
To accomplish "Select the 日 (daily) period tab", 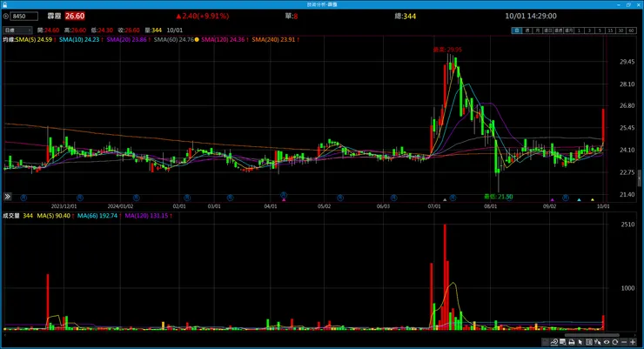I will click(x=517, y=30).
